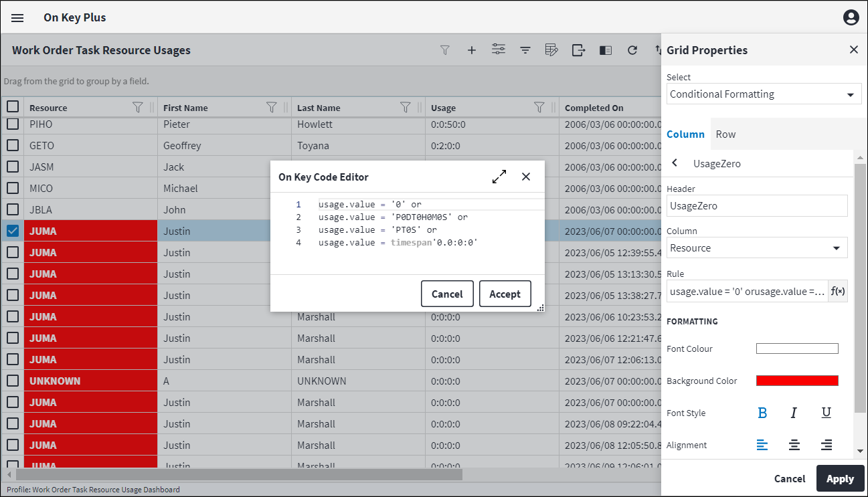
Task: Expand the code editor to fullscreen
Action: pyautogui.click(x=499, y=177)
